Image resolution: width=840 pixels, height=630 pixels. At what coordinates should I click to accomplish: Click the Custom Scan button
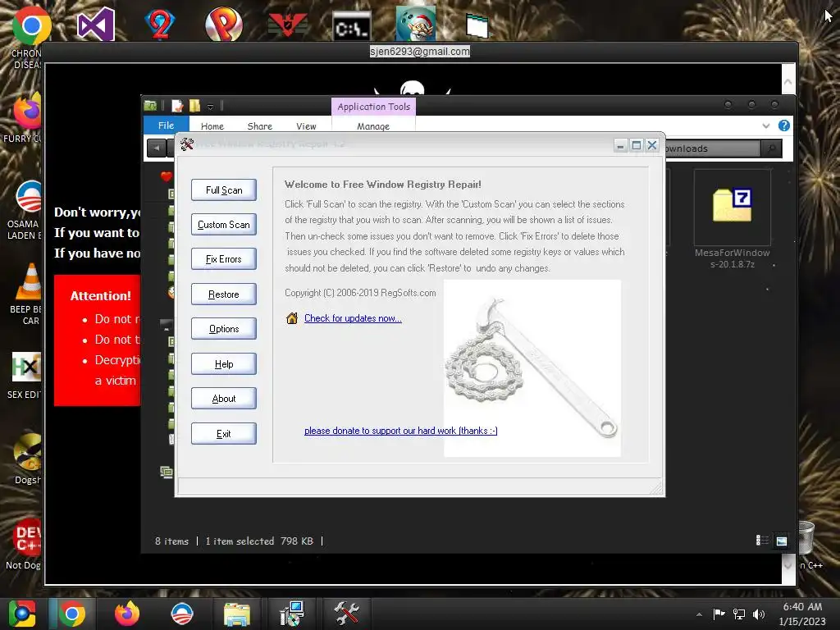click(224, 225)
